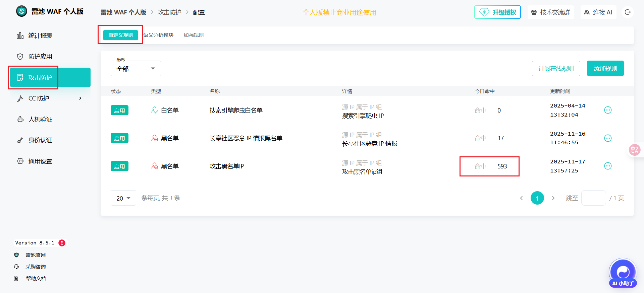Select page 1 in pagination
The height and width of the screenshot is (293, 644).
pos(537,198)
